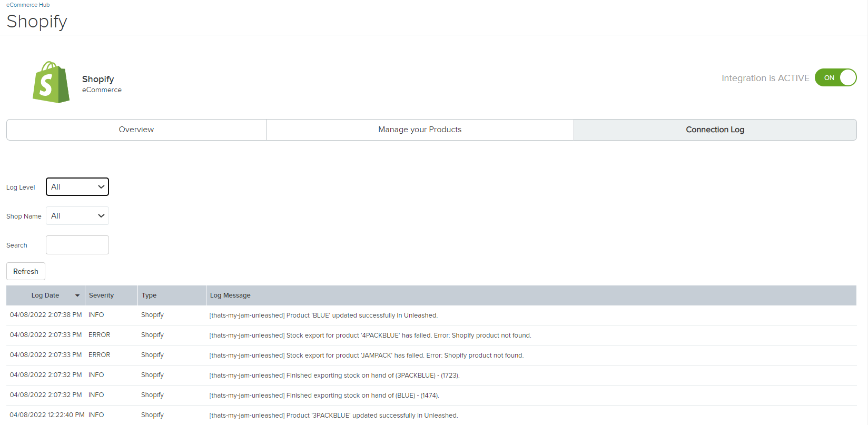The image size is (868, 425).
Task: Select the '4PACKBLUE' stock export failed message
Action: pyautogui.click(x=370, y=335)
